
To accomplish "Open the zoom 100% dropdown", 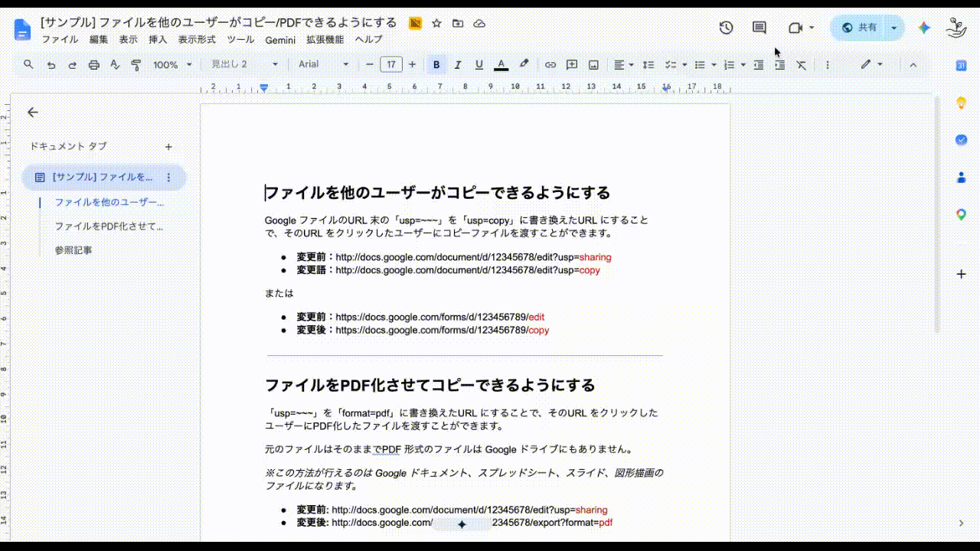I will tap(172, 65).
